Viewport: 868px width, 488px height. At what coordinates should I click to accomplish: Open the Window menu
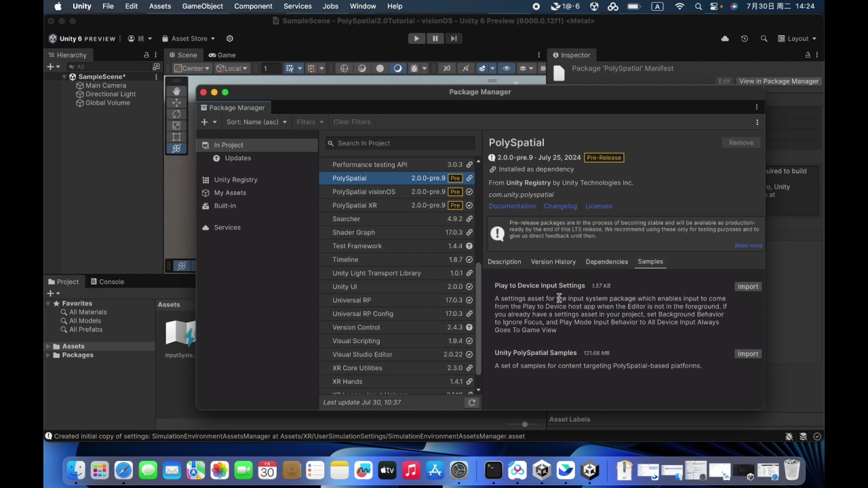click(x=363, y=6)
